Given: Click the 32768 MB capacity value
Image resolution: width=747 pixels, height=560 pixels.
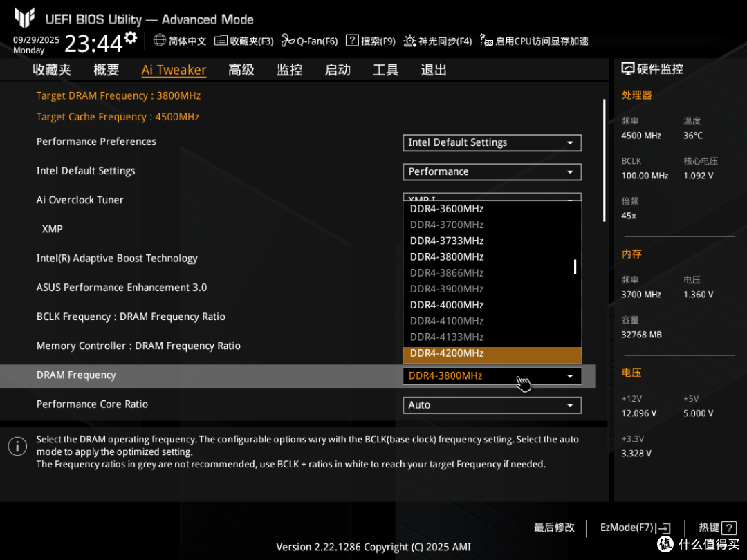Looking at the screenshot, I should tap(642, 335).
